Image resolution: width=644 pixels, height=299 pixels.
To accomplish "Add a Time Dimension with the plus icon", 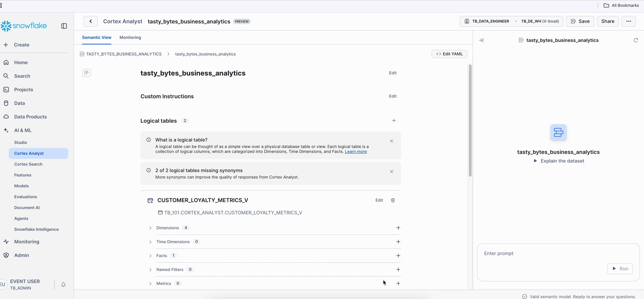I will (398, 242).
